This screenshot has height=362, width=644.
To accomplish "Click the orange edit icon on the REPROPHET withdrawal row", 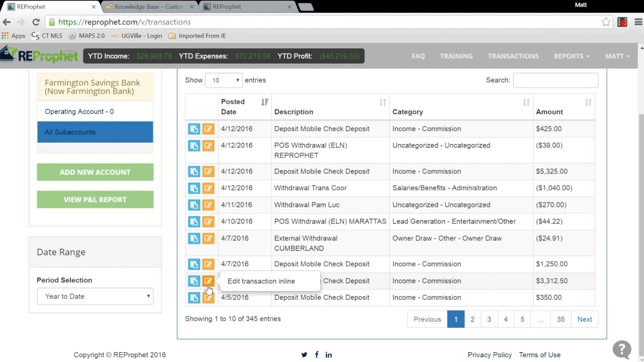I will 208,146.
